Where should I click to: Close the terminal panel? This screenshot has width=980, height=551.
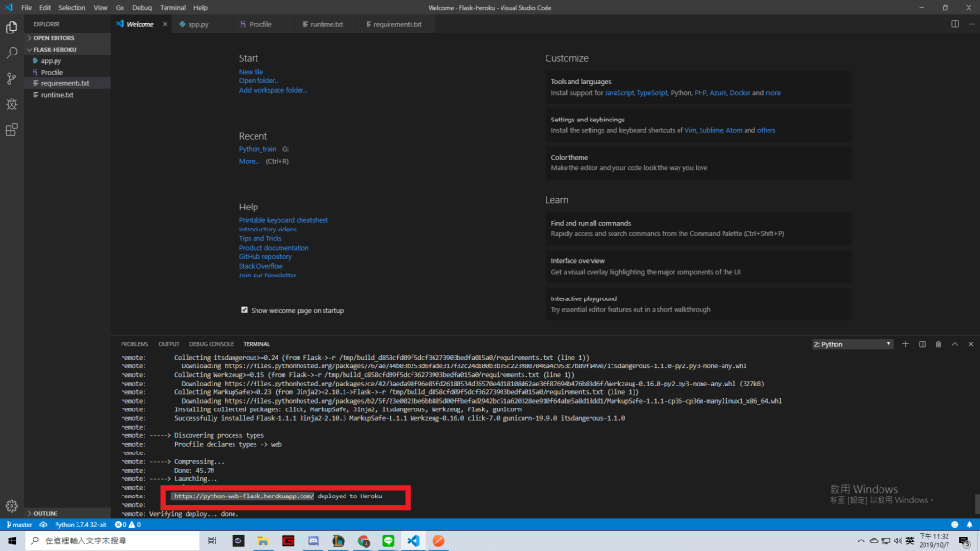970,344
